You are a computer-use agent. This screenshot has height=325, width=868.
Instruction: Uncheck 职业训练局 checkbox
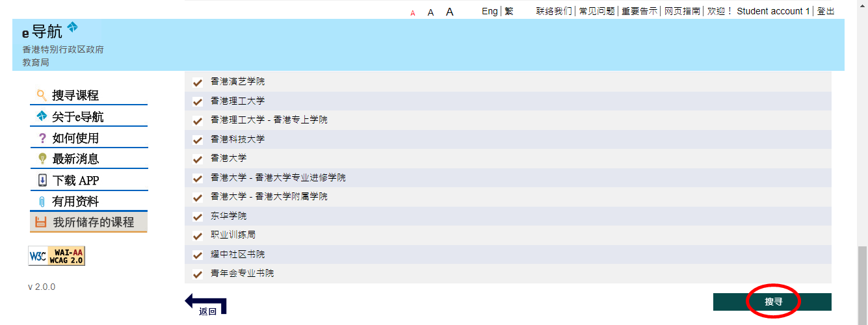click(198, 235)
